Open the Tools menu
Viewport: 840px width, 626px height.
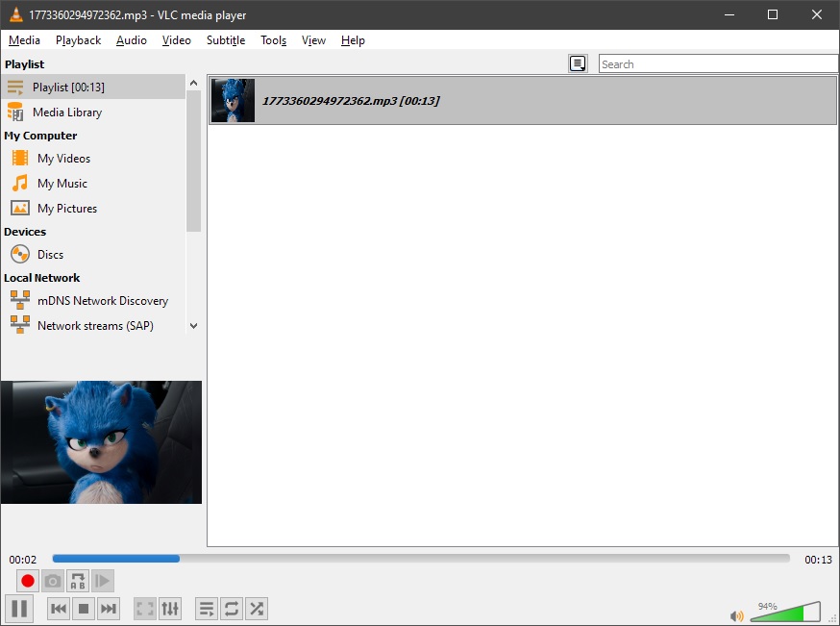coord(273,40)
